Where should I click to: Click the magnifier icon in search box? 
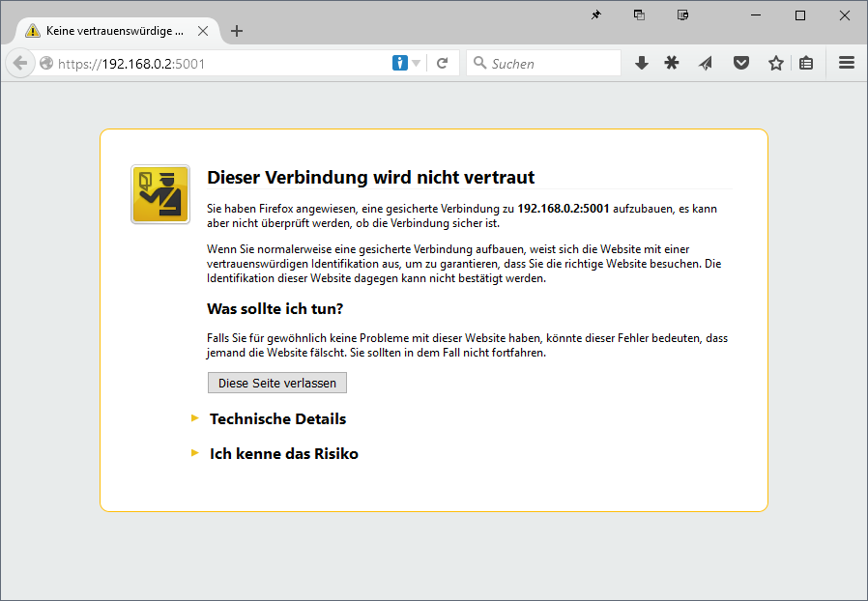click(x=479, y=63)
